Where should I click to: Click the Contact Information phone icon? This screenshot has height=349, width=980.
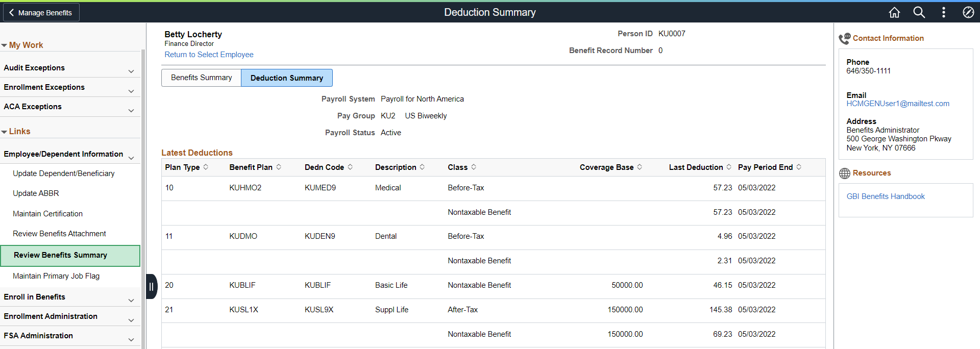(845, 38)
